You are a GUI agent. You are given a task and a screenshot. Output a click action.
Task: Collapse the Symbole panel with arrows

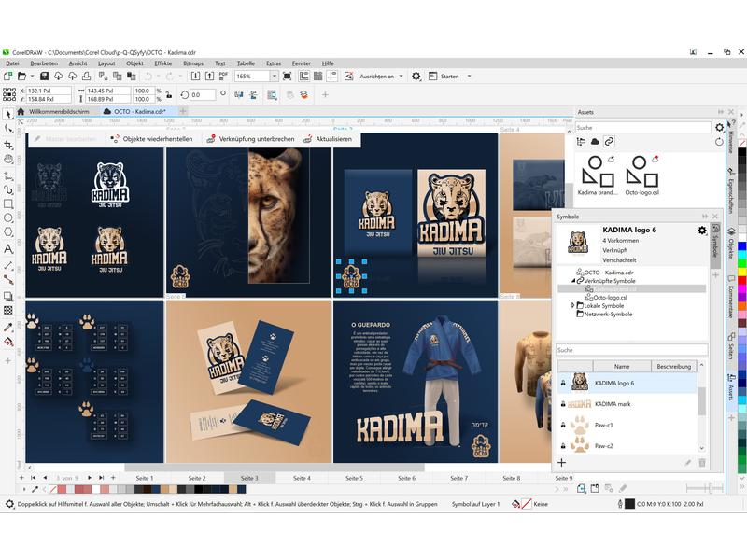click(x=705, y=217)
